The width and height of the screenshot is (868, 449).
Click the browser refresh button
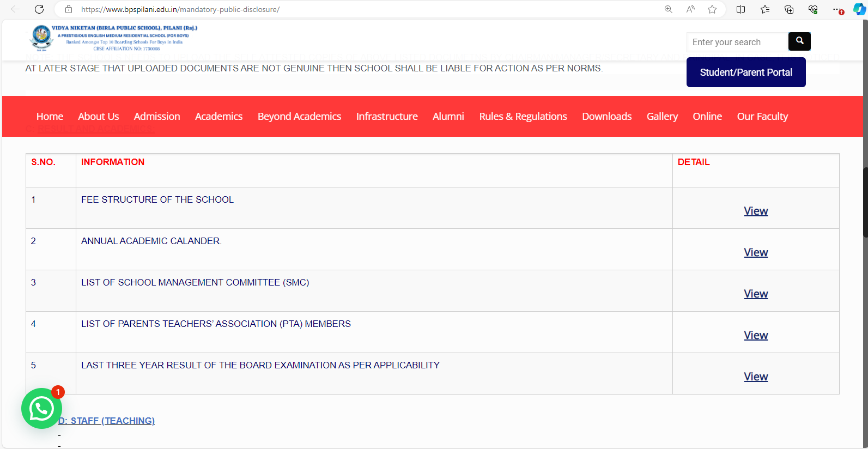click(39, 9)
